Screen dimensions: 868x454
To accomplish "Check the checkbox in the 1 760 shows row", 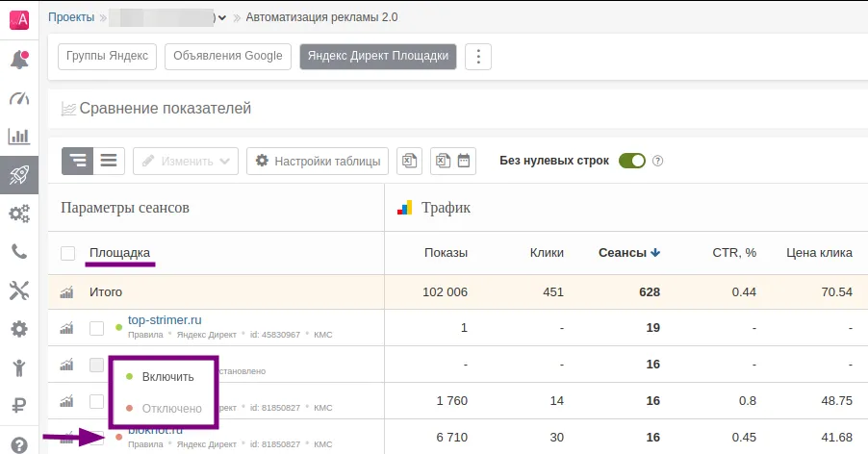I will pyautogui.click(x=97, y=401).
